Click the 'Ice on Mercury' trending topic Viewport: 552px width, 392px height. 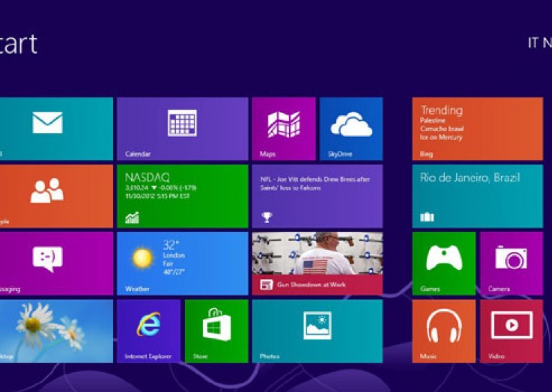pyautogui.click(x=441, y=137)
